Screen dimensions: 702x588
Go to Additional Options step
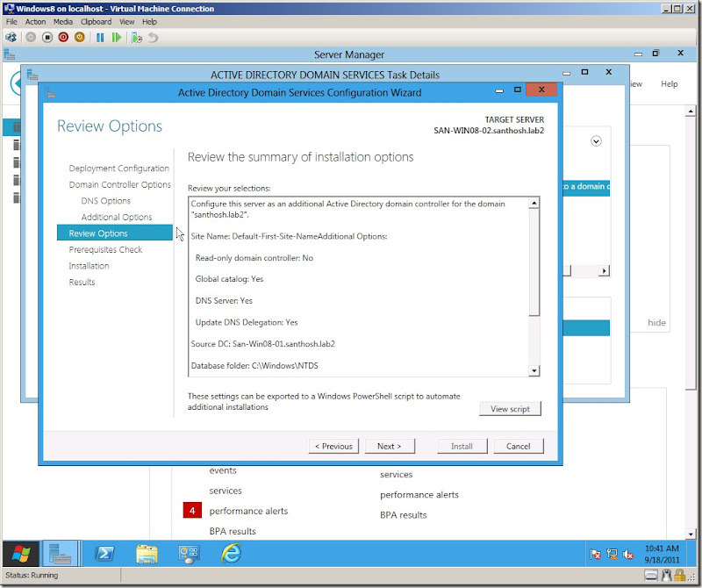(x=117, y=217)
